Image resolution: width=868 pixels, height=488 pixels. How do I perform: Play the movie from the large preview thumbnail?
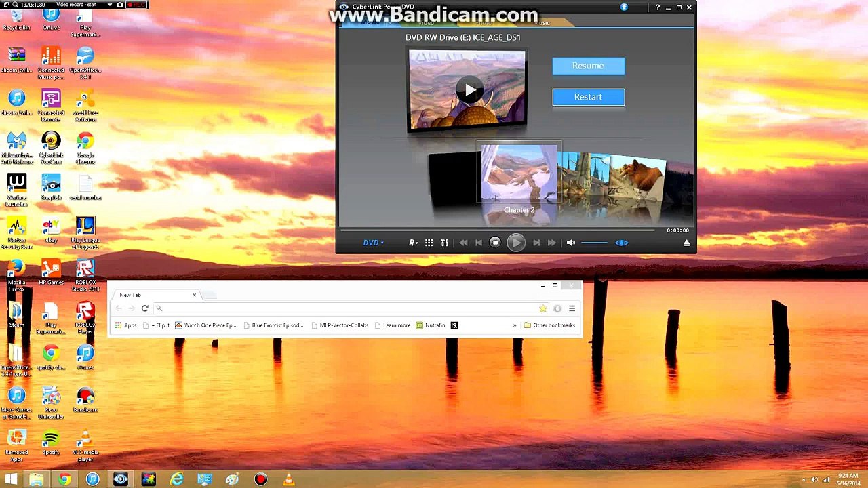point(469,89)
